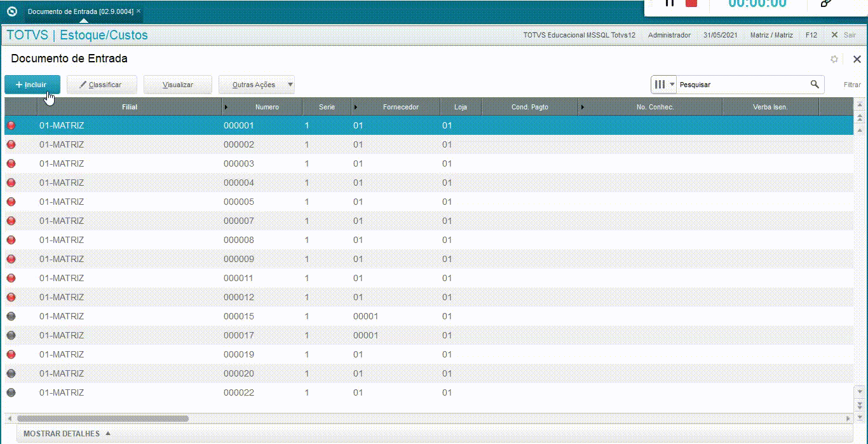Screen dimensions: 868x444
Task: Click the pause recording button
Action: 669,3
